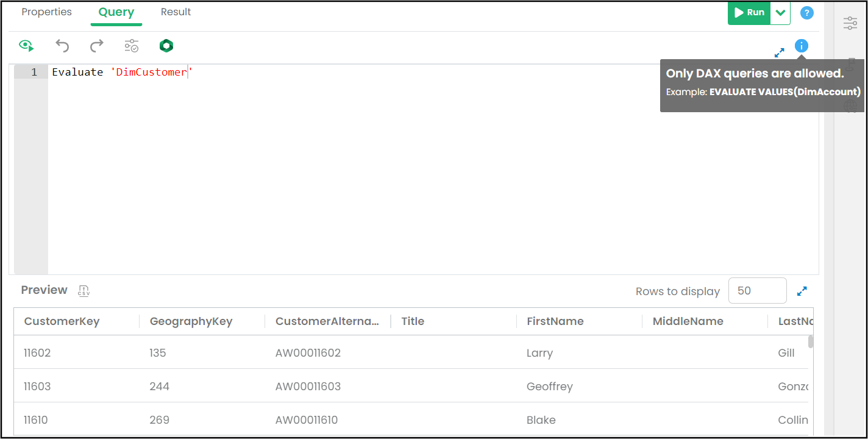Export preview as CSV
Image resolution: width=868 pixels, height=439 pixels.
point(84,291)
